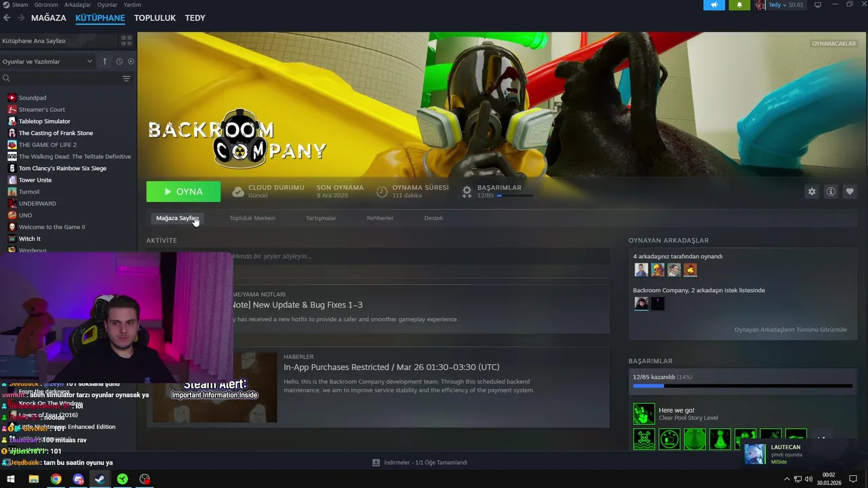868x488 pixels.
Task: Open the Destek link
Action: pos(433,218)
